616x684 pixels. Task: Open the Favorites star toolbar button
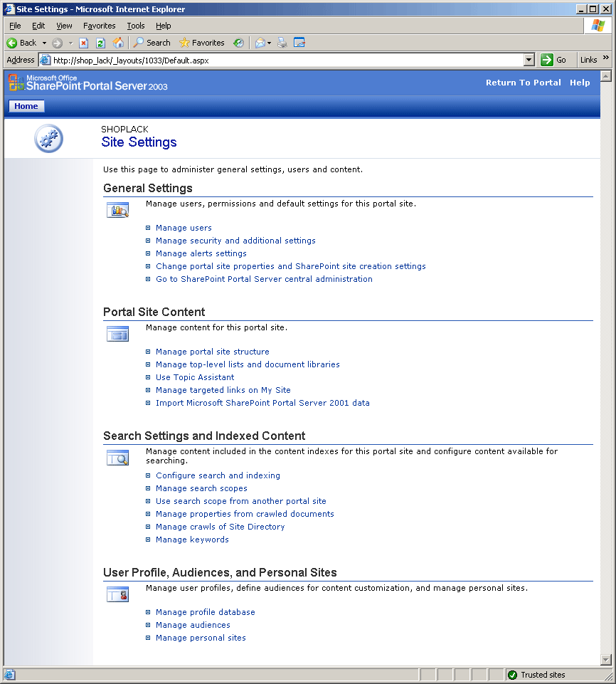point(202,43)
